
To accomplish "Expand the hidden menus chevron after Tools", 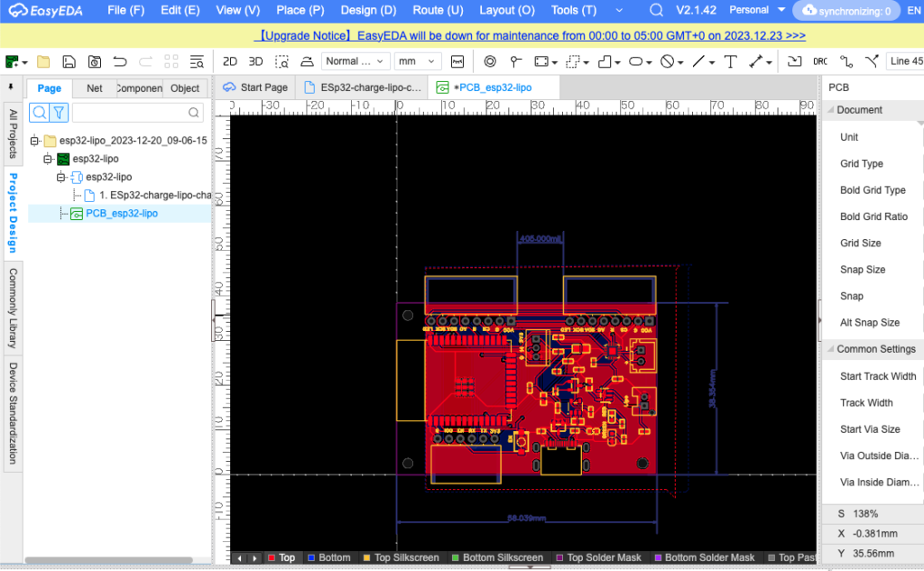I will click(x=619, y=11).
